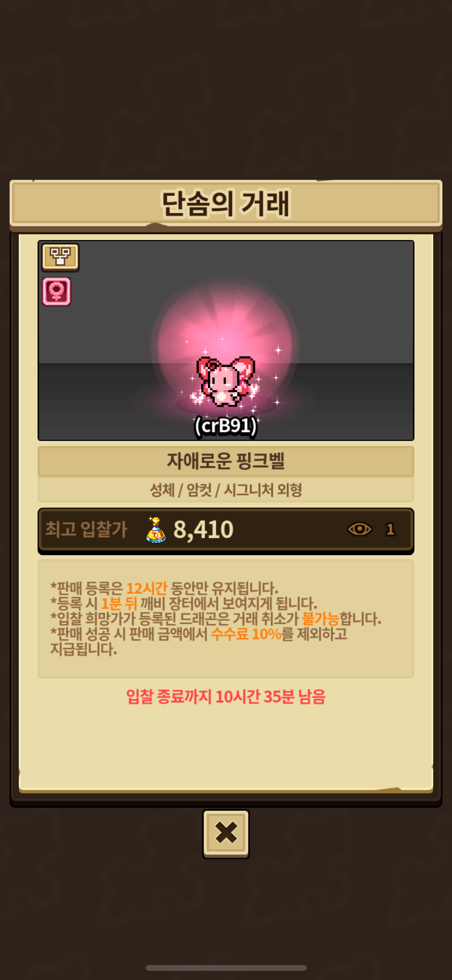Open the family tree lineage icon

coord(60,257)
